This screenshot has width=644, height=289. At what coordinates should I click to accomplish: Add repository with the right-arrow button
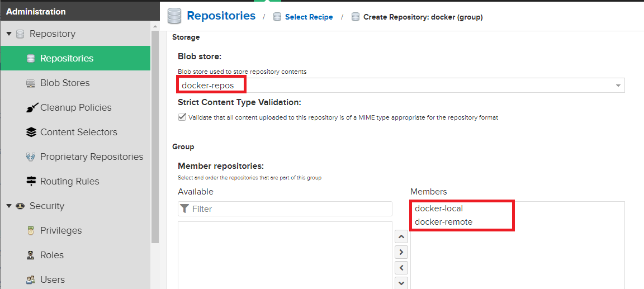coord(401,252)
